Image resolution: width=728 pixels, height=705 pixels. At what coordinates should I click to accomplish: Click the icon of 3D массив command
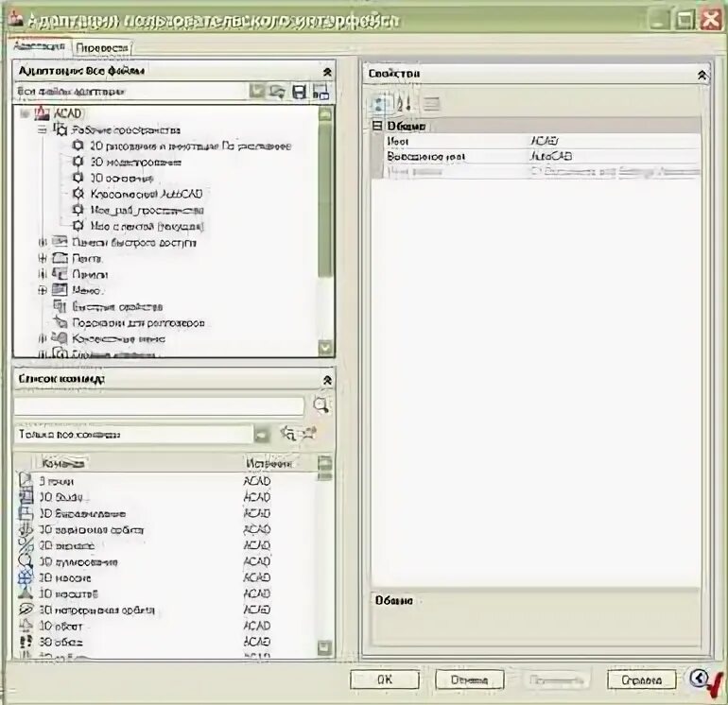coord(26,577)
